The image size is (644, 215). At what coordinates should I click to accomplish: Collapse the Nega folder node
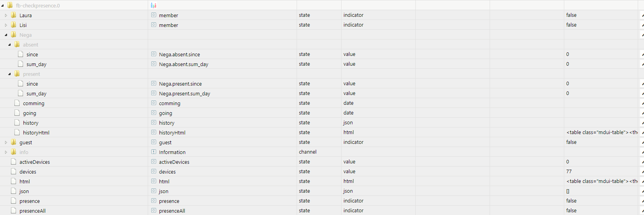click(x=6, y=35)
